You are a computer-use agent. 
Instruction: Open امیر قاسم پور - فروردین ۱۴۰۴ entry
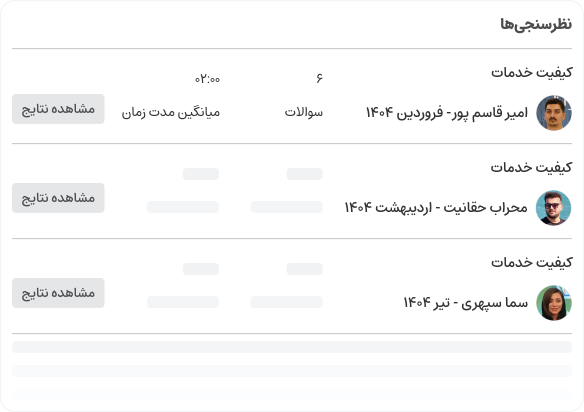pos(447,112)
